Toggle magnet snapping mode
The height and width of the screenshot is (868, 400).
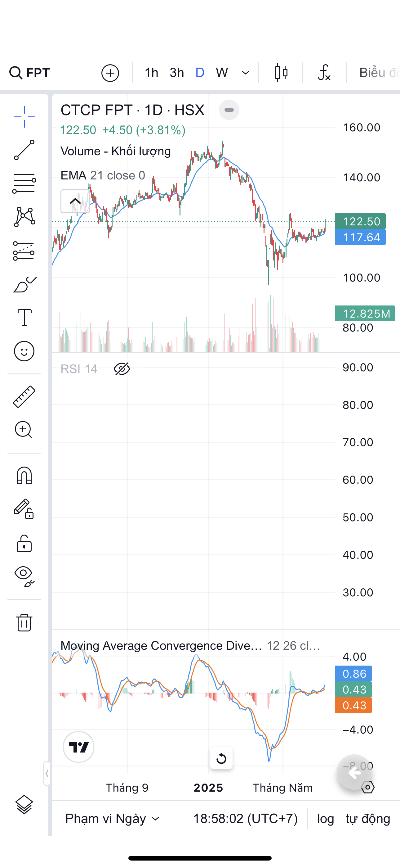pos(24,476)
